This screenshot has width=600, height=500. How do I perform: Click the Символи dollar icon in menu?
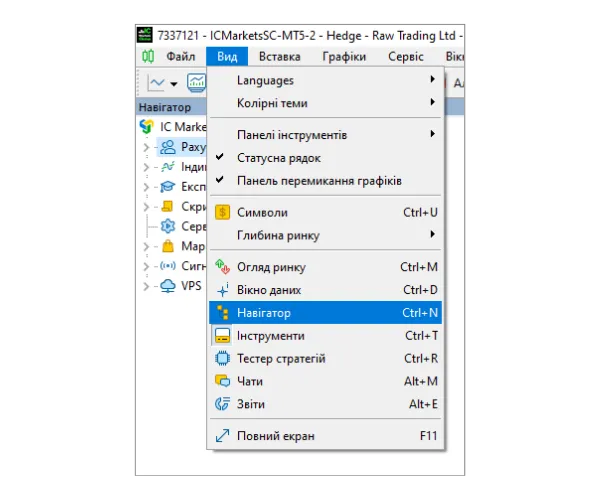(x=223, y=212)
